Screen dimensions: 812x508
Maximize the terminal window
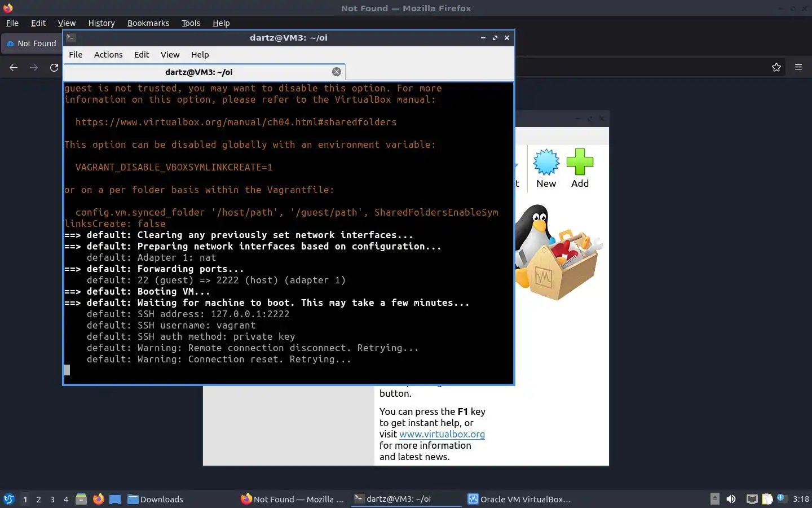coord(495,38)
